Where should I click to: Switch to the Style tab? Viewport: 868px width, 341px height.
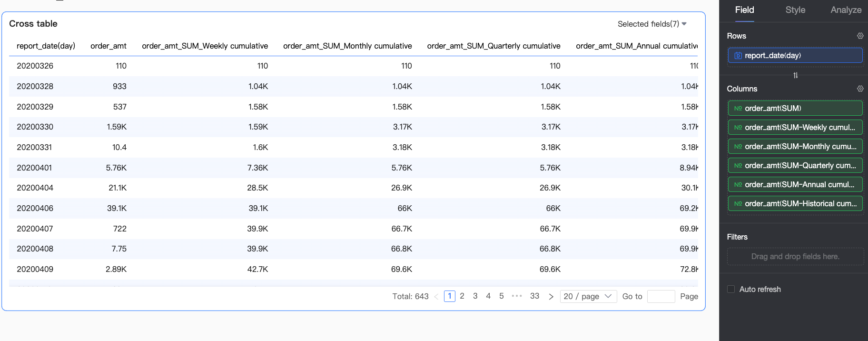[x=795, y=10]
